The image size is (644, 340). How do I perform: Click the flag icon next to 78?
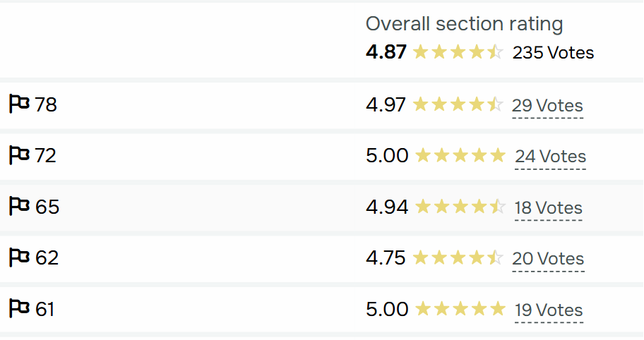click(18, 104)
